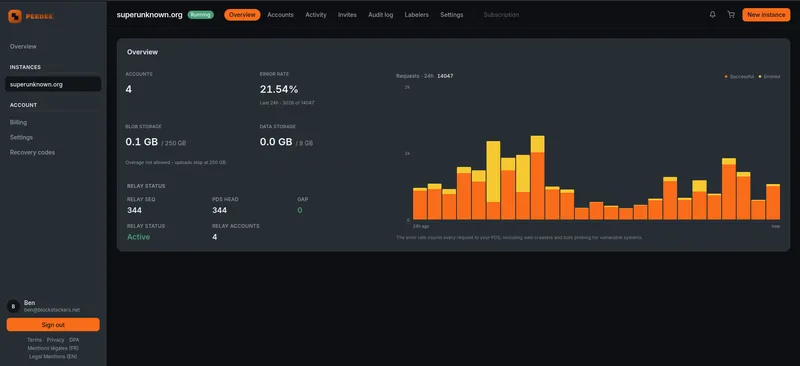Click the 0.1 GB blob storage value
Screen dimensions: 800x366
pos(142,142)
